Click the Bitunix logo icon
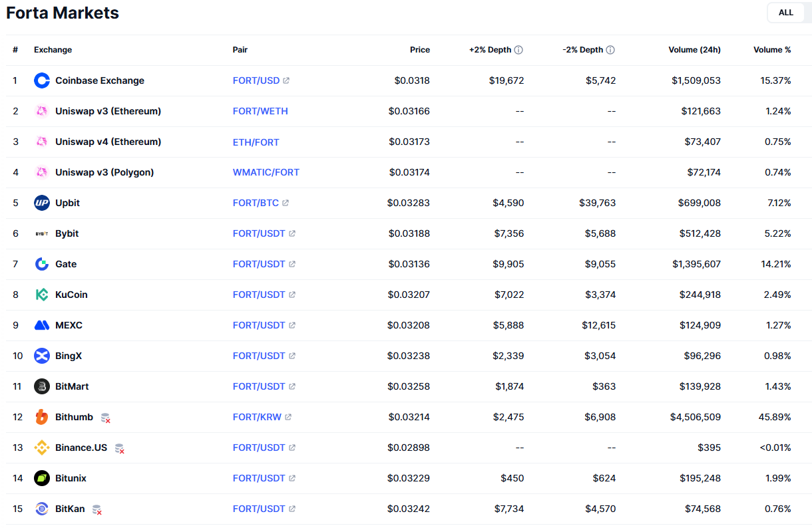This screenshot has height=528, width=812. point(42,478)
